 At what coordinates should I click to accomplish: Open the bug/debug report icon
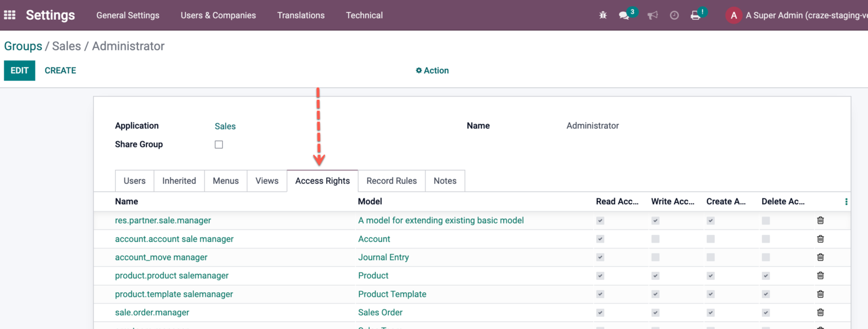pos(602,15)
